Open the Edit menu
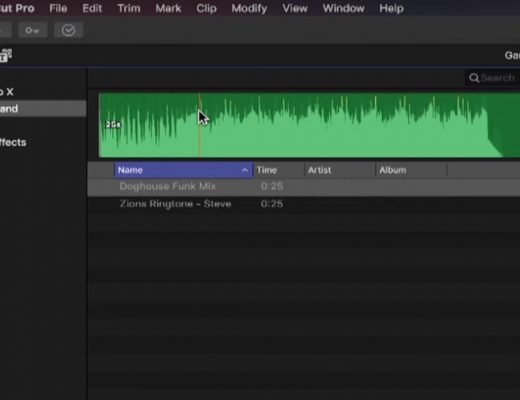Image resolution: width=520 pixels, height=400 pixels. 92,8
